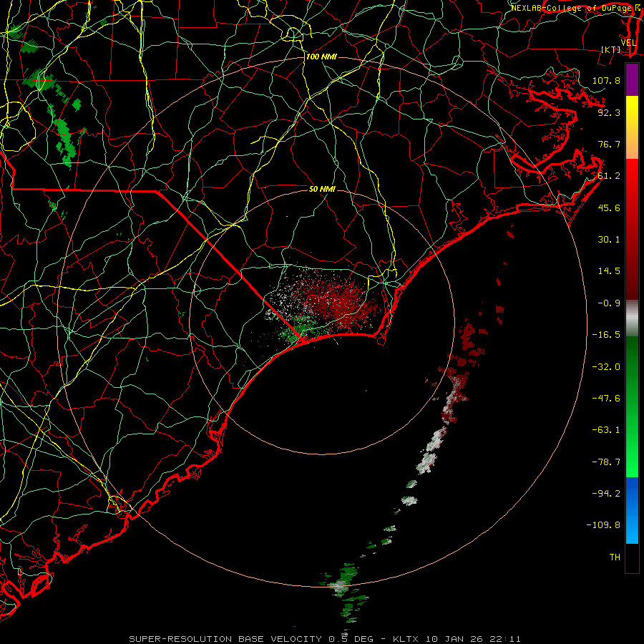Select the 92.3 value on velocity scale
The image size is (644, 644).
609,112
